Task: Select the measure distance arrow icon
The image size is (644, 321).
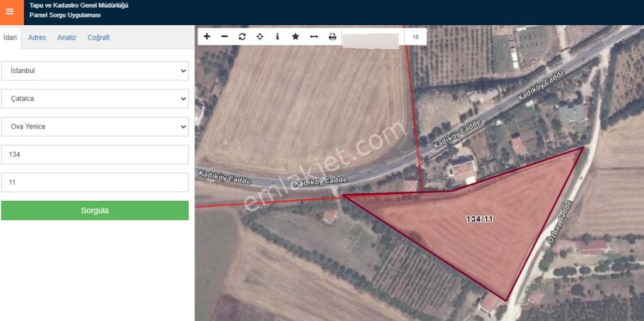Action: [314, 37]
